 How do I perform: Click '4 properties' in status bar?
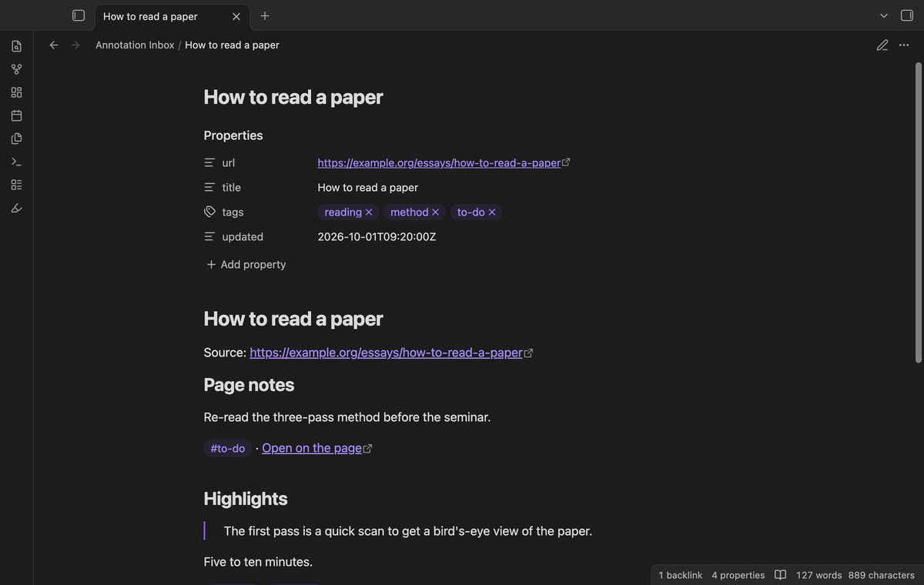point(738,575)
